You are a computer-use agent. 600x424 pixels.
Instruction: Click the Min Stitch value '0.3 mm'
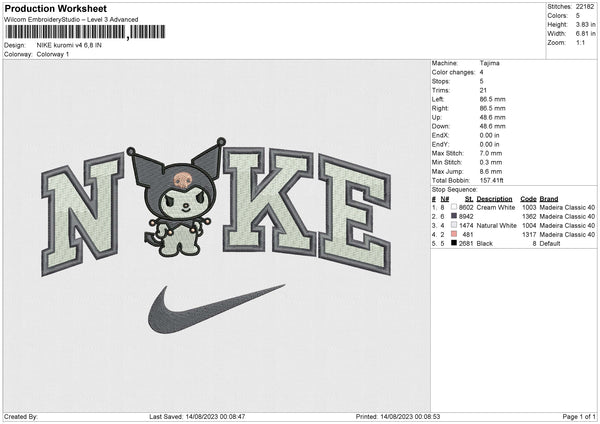(491, 162)
